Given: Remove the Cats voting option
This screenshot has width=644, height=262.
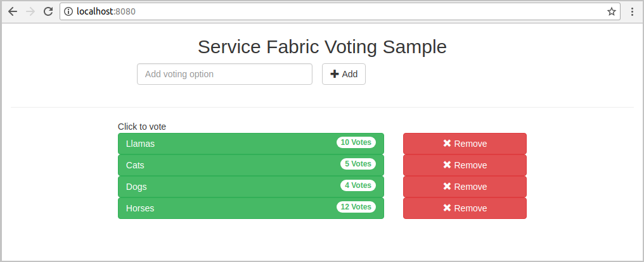Looking at the screenshot, I should point(465,165).
